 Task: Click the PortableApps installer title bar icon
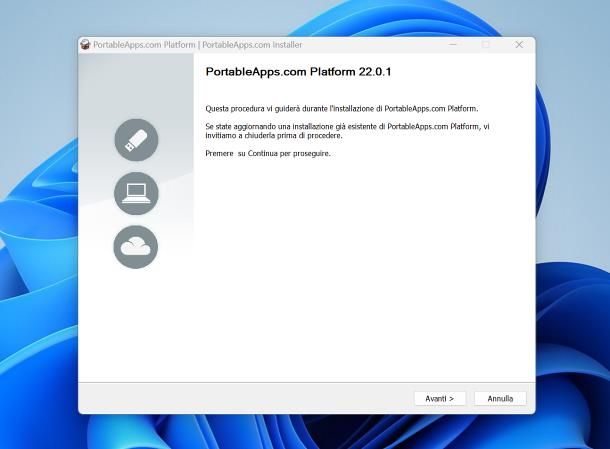point(85,45)
